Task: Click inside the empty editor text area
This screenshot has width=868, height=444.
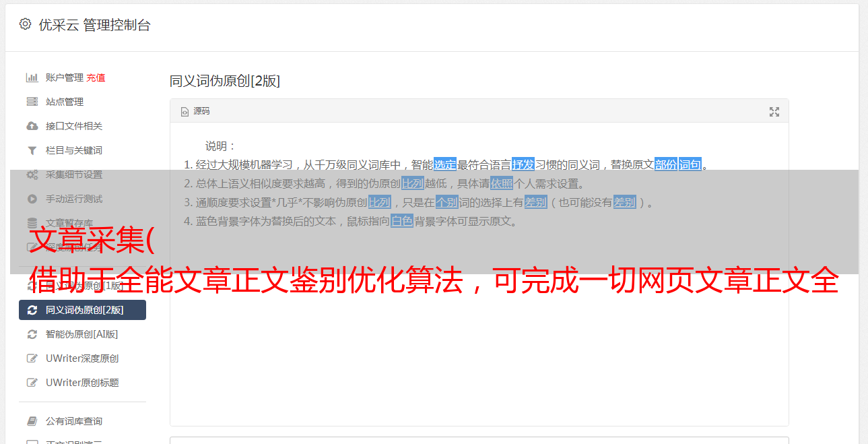Action: point(479,337)
